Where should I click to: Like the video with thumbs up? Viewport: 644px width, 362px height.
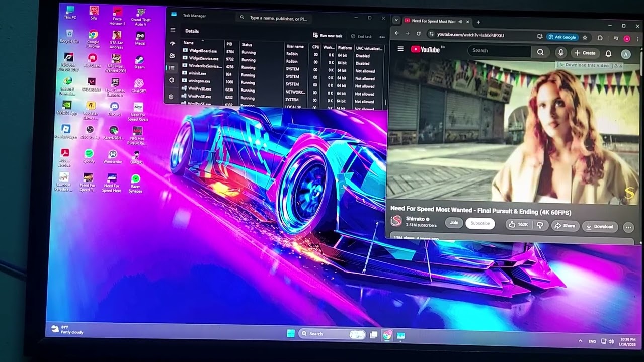518,225
